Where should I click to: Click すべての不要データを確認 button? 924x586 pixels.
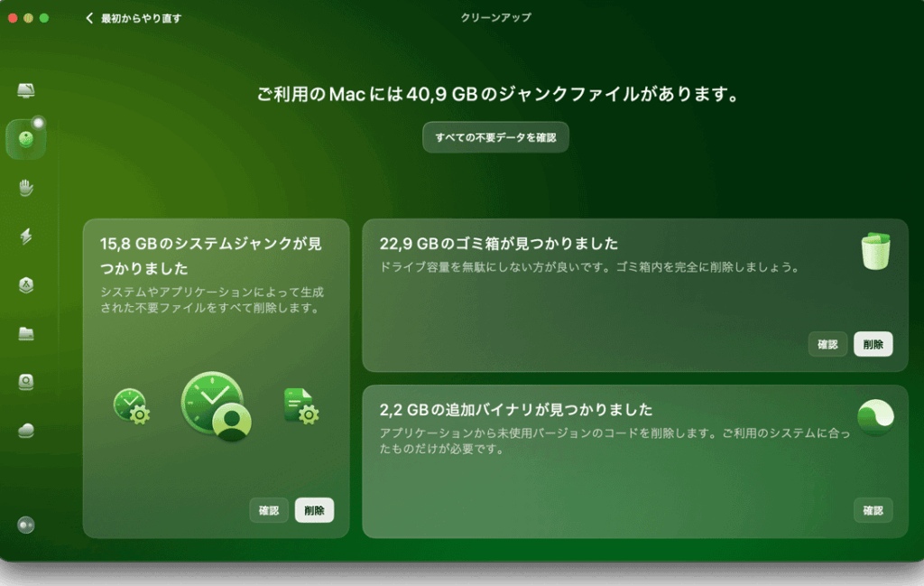pyautogui.click(x=495, y=137)
